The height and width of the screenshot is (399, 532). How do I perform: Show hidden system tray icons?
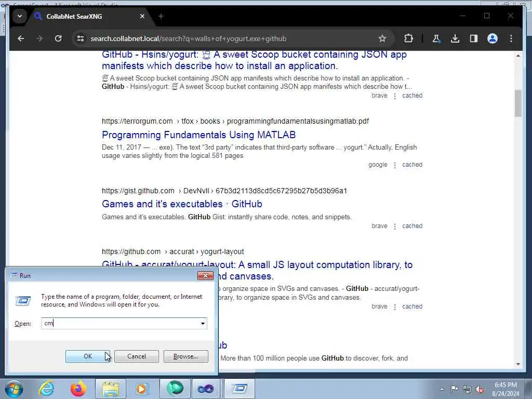[442, 390]
